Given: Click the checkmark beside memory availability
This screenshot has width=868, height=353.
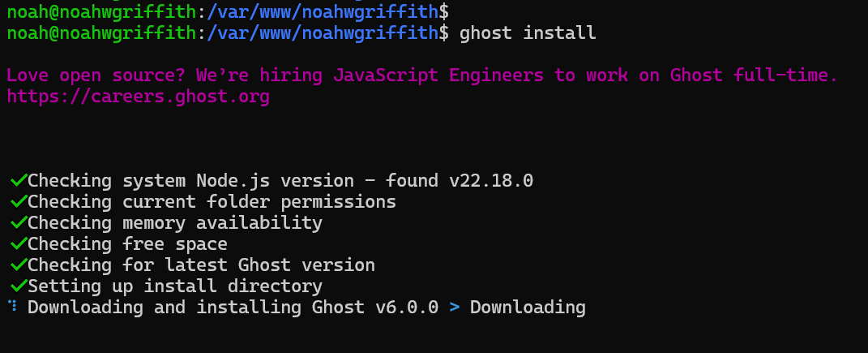Looking at the screenshot, I should click(19, 223).
